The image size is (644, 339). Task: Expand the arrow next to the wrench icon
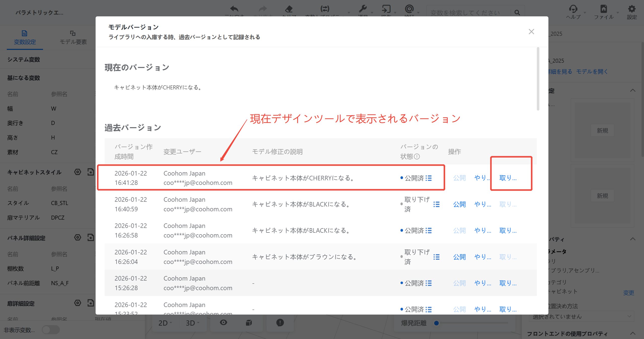point(372,12)
